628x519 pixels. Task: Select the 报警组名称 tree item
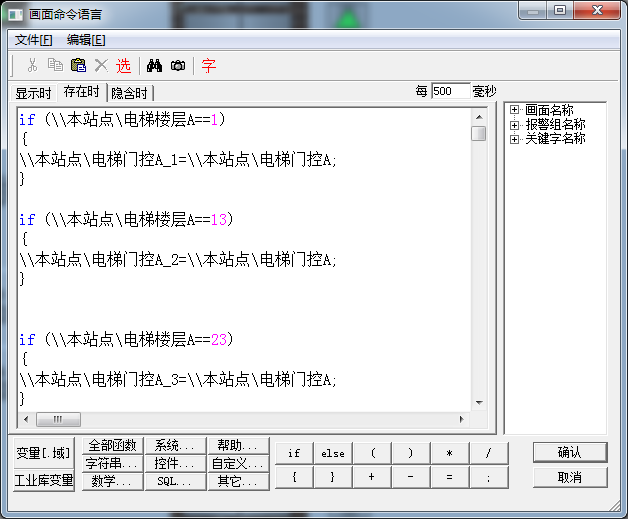[556, 125]
